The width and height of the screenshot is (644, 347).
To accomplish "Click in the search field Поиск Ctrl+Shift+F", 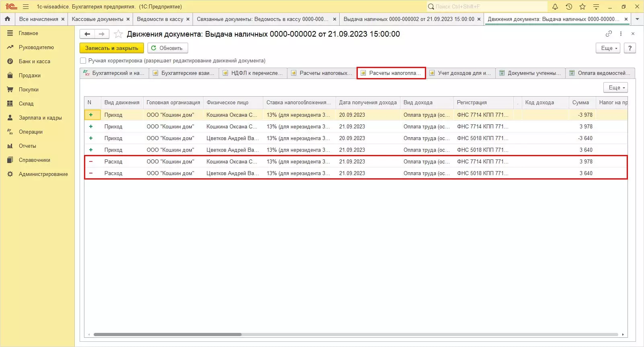I will 488,6.
